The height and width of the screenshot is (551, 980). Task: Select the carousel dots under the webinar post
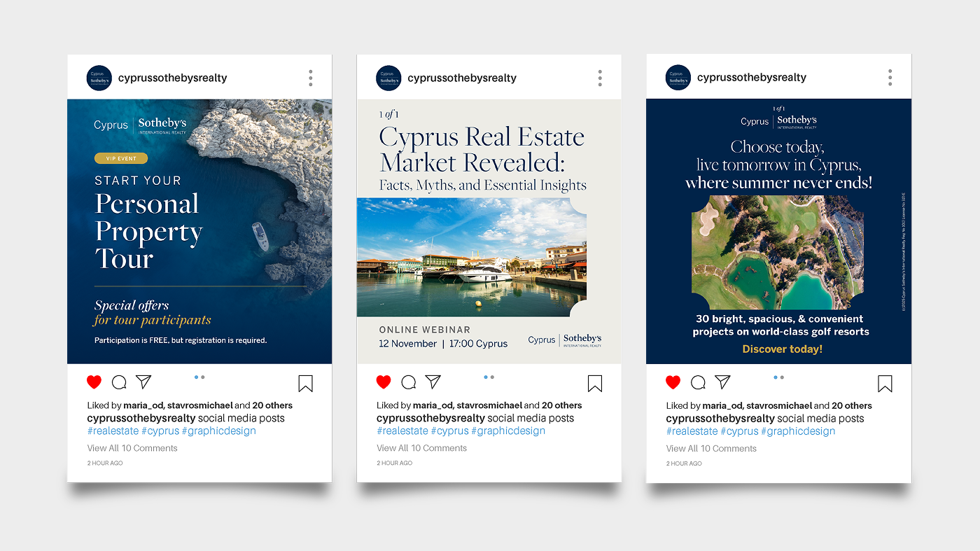[489, 377]
